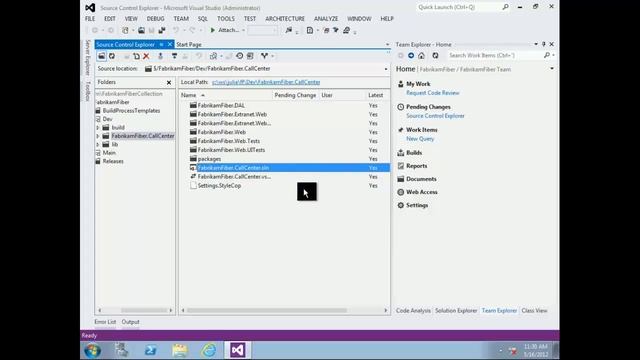
Task: Expand the build folder node
Action: coord(98,128)
